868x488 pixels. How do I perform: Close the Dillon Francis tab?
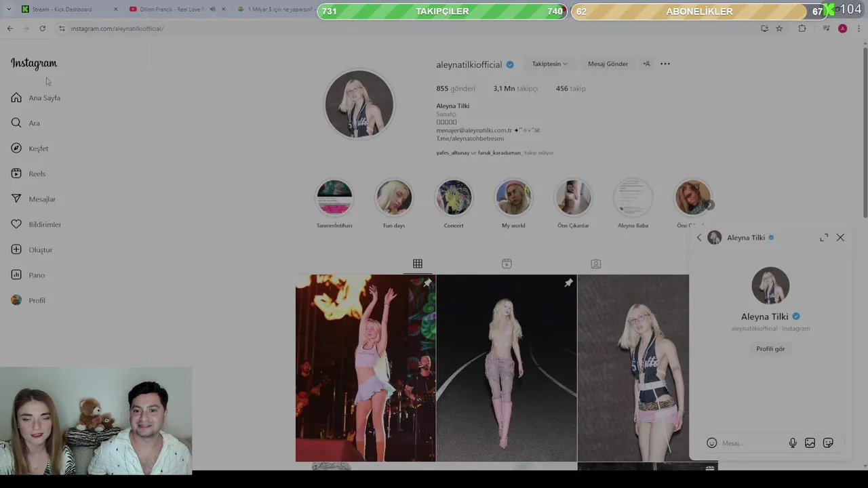[223, 9]
